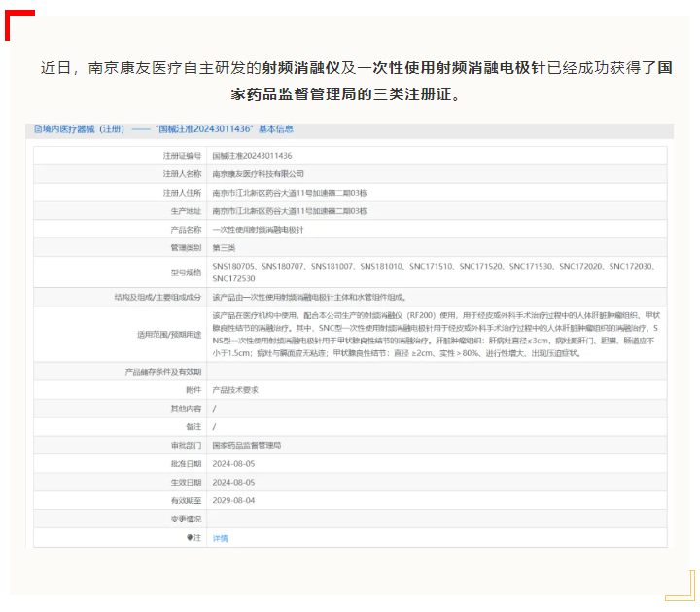Image resolution: width=700 pixels, height=612 pixels.
Task: Click the gold corner bracket decoration
Action: pyautogui.click(x=681, y=587)
